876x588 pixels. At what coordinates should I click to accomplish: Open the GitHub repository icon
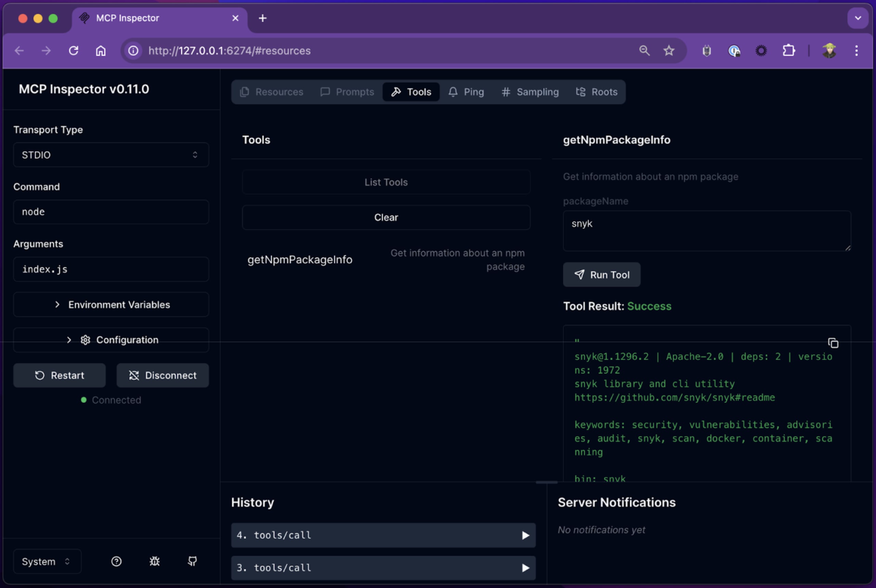click(x=192, y=561)
